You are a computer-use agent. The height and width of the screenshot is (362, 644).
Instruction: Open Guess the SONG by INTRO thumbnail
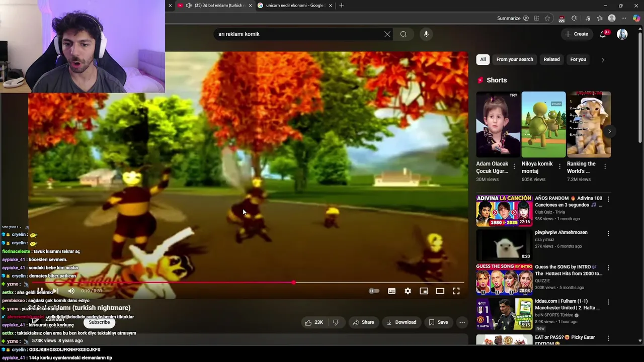coord(504,279)
